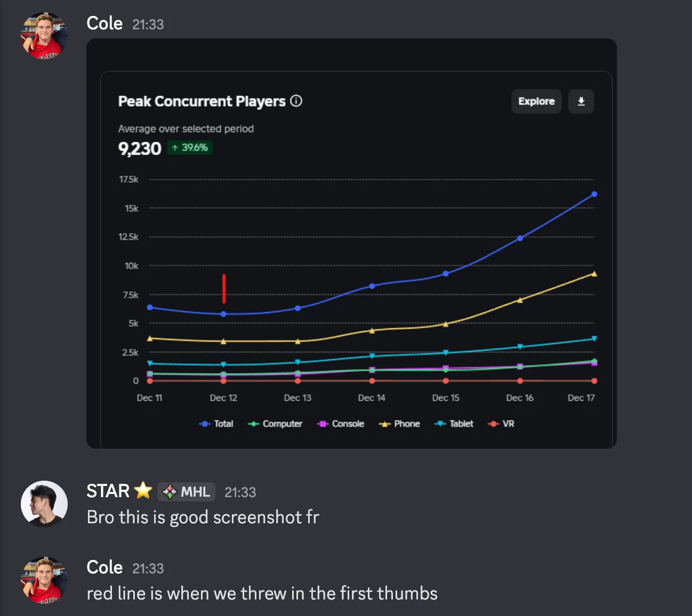Click the red line marker at Dec 12

coord(224,288)
